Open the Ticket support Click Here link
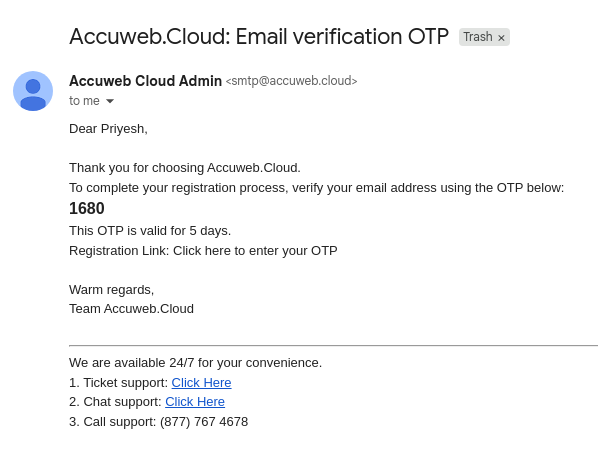Screen dimensions: 598x456 201,382
